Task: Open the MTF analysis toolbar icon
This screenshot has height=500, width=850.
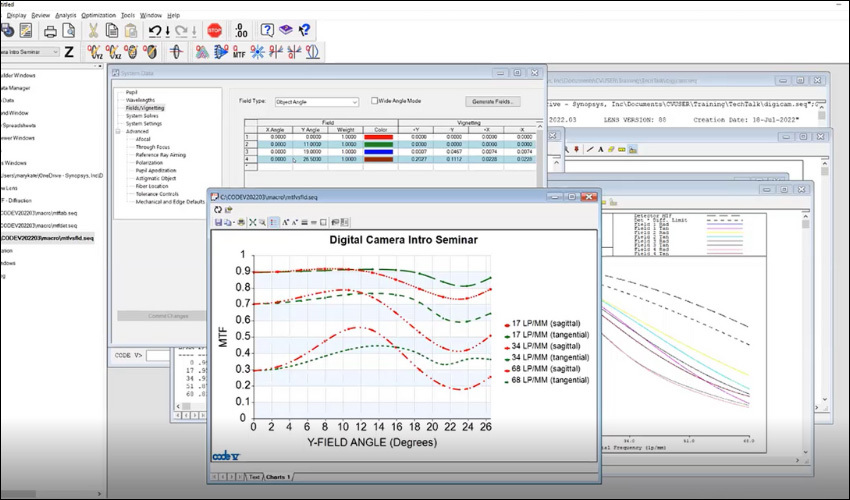Action: pyautogui.click(x=239, y=53)
